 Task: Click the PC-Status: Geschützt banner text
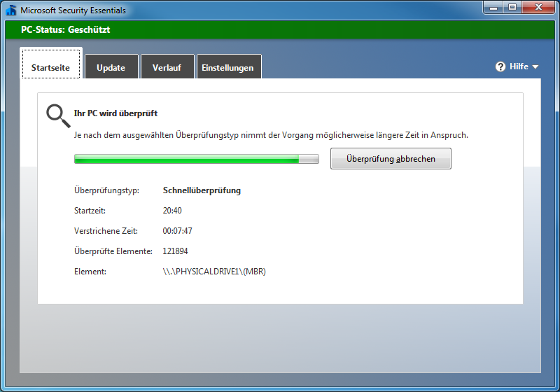point(65,29)
